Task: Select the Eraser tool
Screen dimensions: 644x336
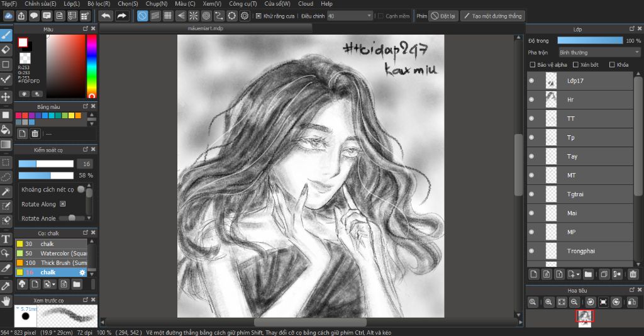Action: point(6,50)
